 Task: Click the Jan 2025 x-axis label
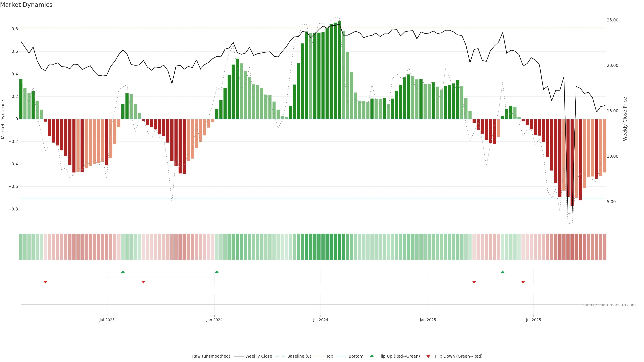428,320
